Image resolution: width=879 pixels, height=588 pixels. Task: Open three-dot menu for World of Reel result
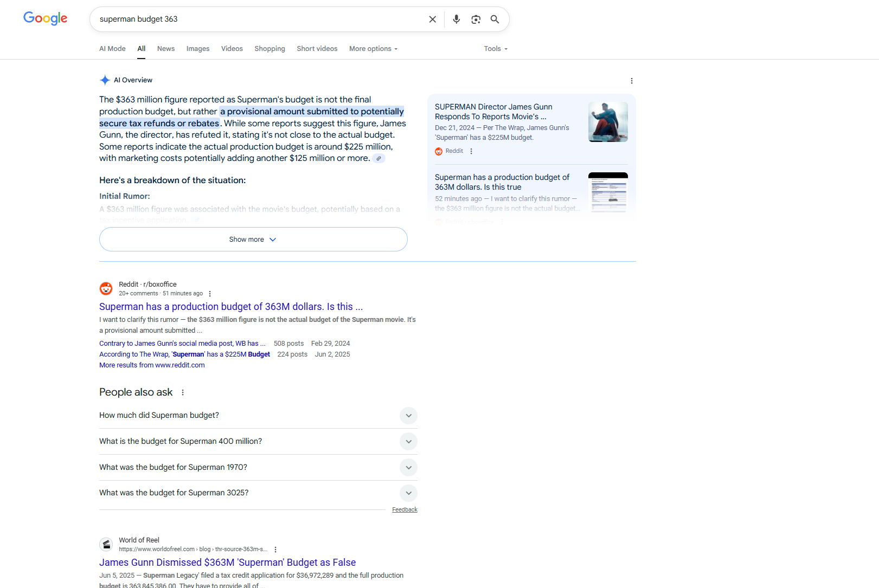(275, 550)
